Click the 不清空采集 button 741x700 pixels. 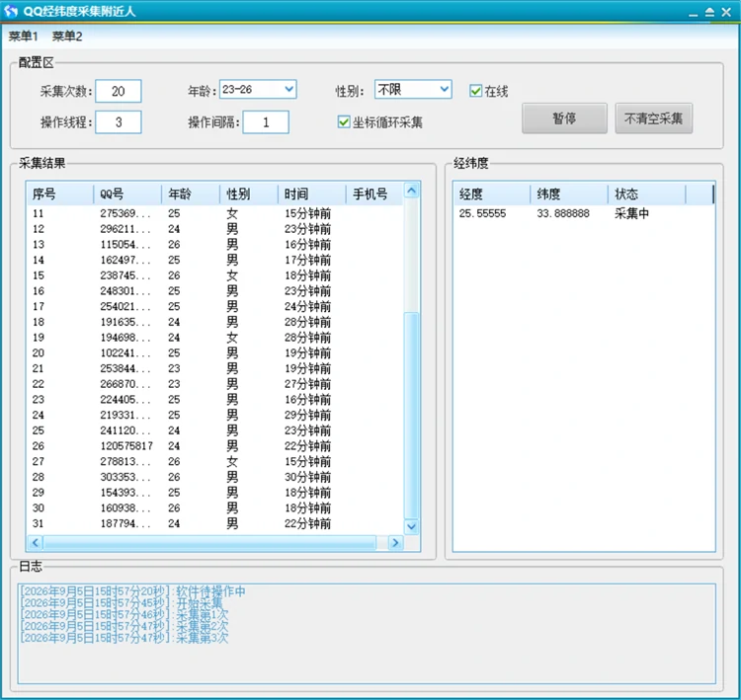point(654,118)
